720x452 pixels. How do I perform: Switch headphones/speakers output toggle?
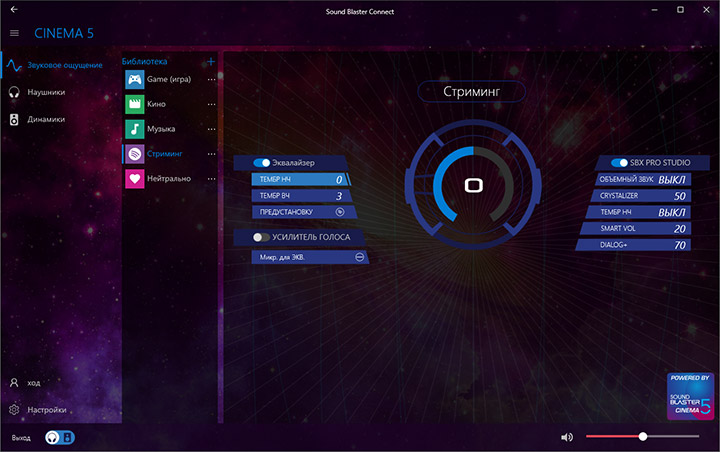60,437
